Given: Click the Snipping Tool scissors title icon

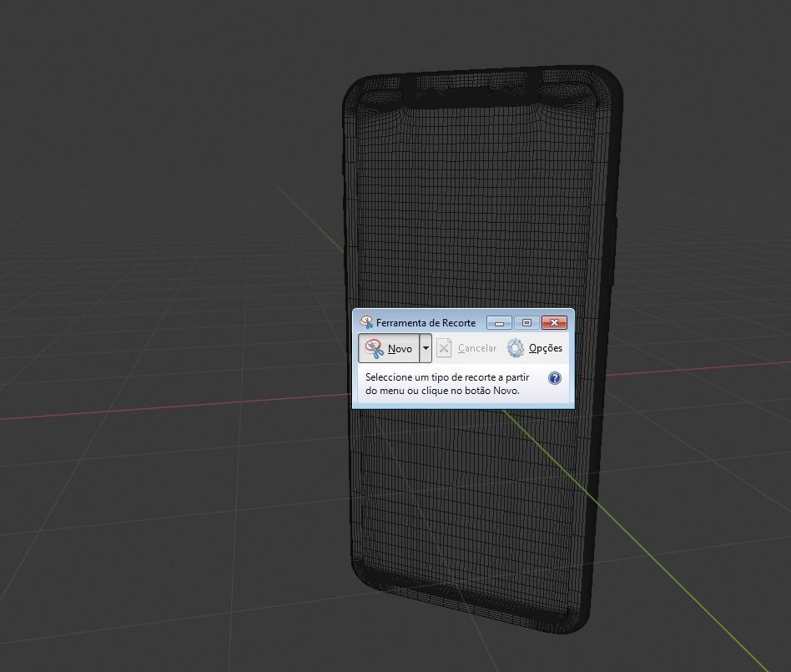Looking at the screenshot, I should [x=366, y=322].
